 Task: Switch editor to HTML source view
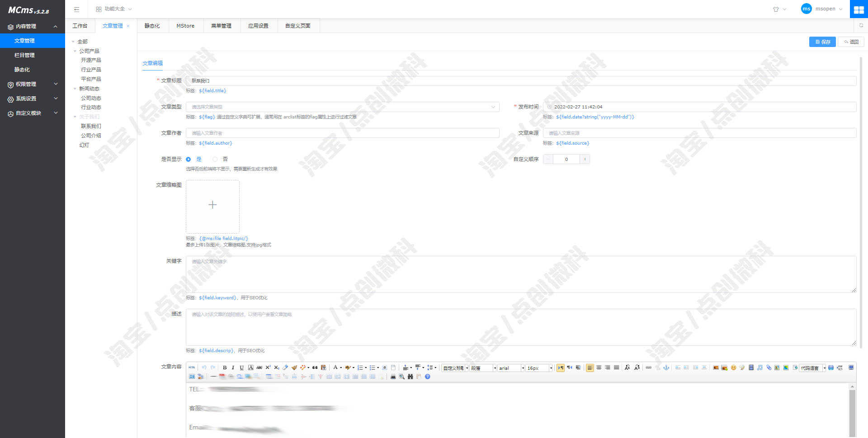pos(192,367)
